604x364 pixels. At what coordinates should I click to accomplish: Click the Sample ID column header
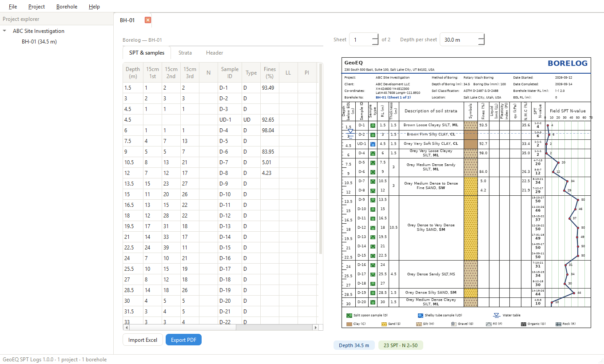(230, 73)
